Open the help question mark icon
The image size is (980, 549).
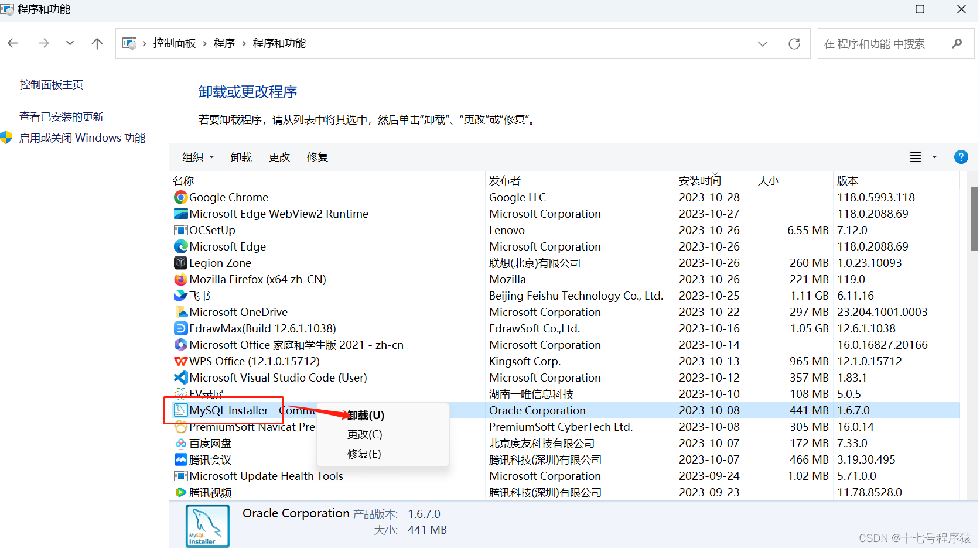click(x=961, y=157)
